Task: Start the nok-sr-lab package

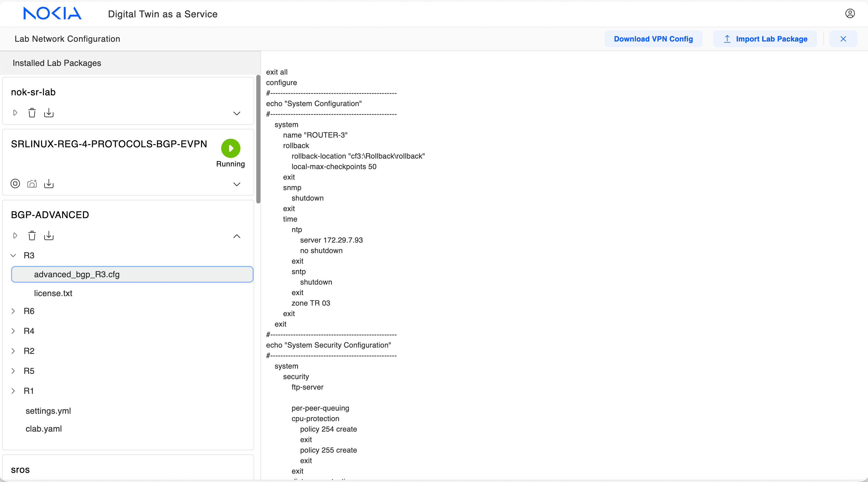Action: (15, 113)
